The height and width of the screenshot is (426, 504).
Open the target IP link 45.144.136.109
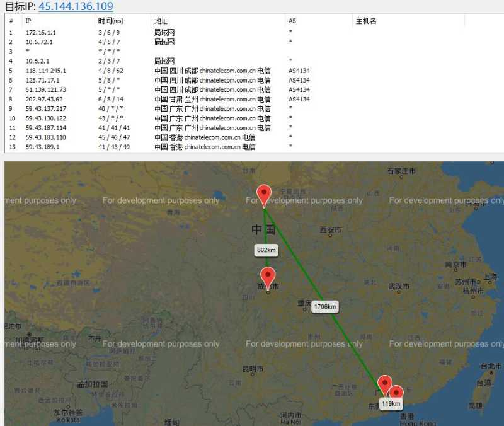[x=76, y=6]
